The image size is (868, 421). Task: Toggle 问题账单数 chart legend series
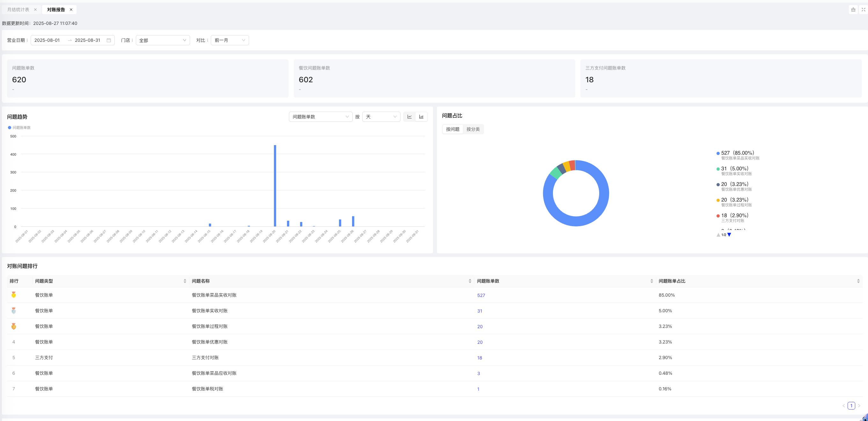(x=19, y=127)
